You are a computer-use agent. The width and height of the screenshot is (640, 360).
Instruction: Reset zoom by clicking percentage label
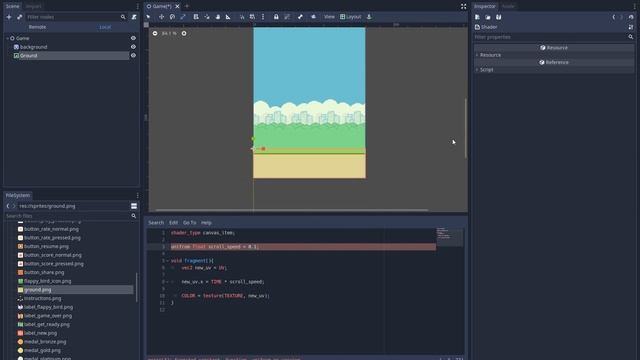pyautogui.click(x=169, y=33)
